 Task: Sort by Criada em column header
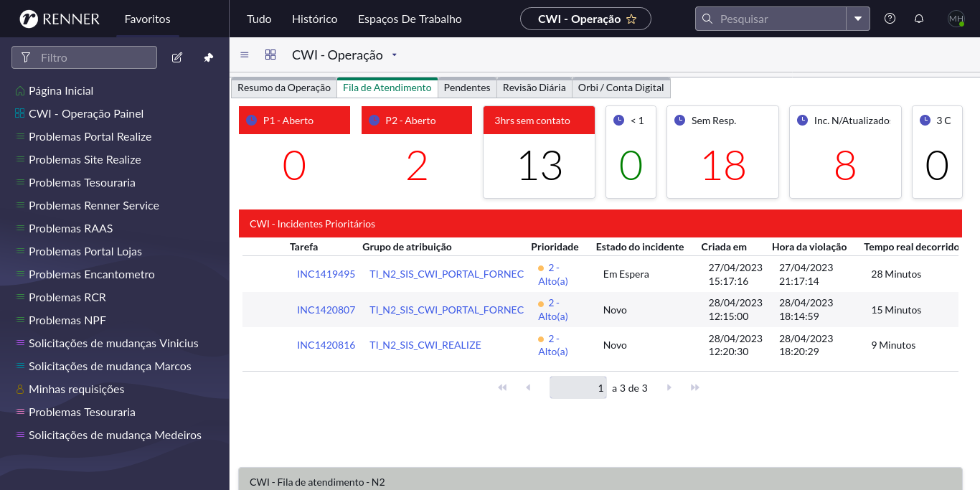(x=724, y=247)
